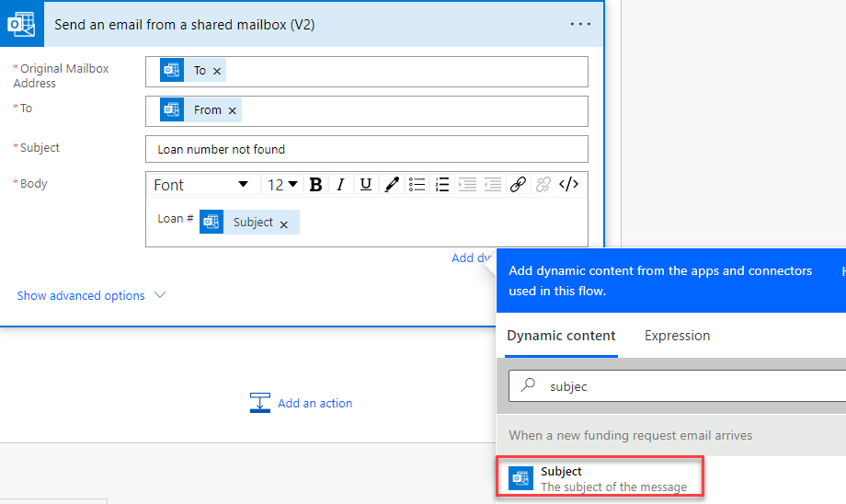The image size is (846, 504).
Task: Switch to HTML code view
Action: 568,185
